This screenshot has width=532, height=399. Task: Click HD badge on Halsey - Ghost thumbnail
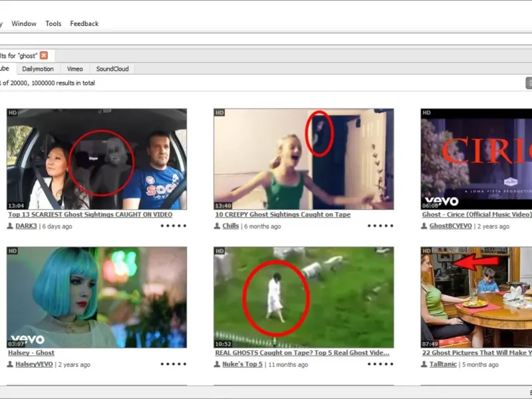tap(13, 251)
